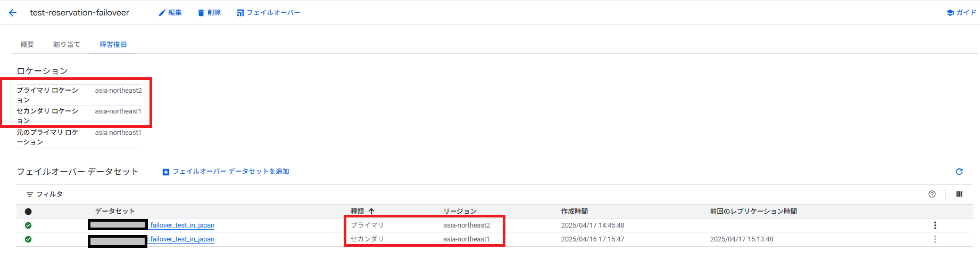Switch to the 概要 tab
This screenshot has width=980, height=267.
[27, 45]
